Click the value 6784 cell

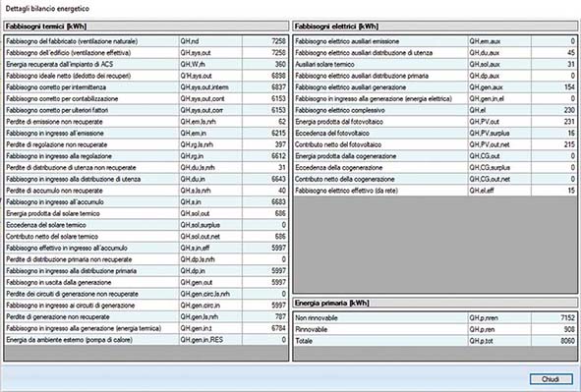(x=264, y=328)
